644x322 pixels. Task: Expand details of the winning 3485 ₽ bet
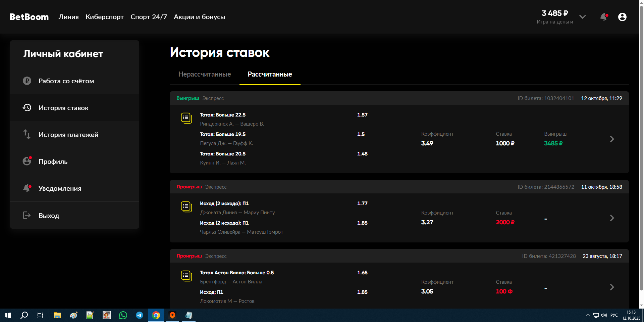(612, 139)
